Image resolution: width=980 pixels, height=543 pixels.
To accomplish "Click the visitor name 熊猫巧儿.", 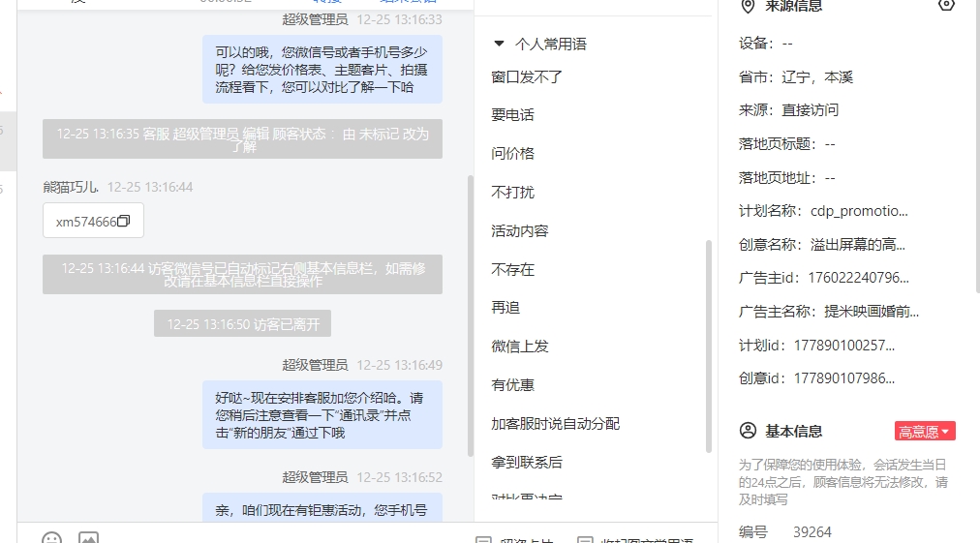I will coord(71,187).
